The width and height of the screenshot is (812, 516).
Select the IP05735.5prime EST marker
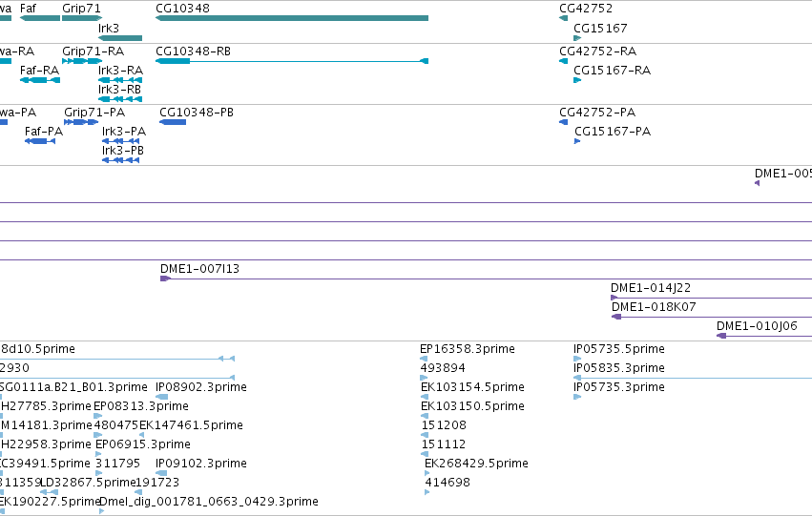(577, 359)
